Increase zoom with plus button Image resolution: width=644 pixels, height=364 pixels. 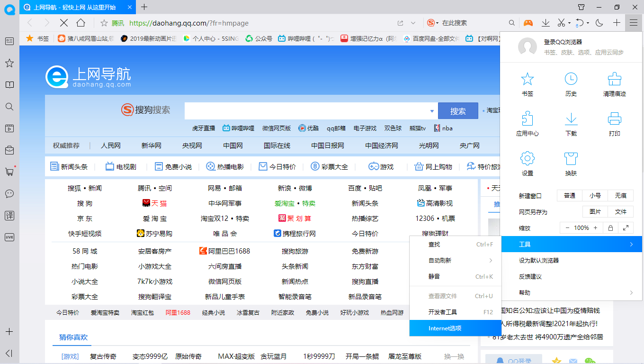(596, 228)
